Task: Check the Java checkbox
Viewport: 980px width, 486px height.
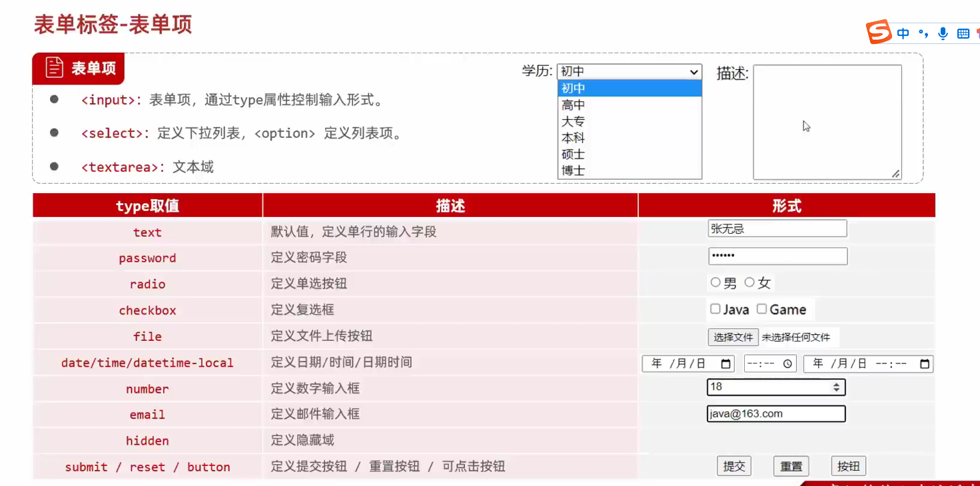Action: [716, 309]
